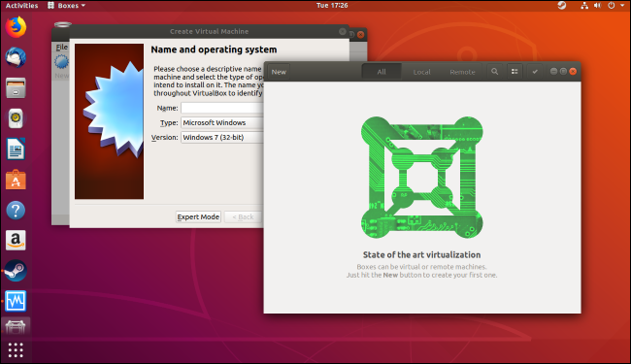
Task: Open the Version dropdown showing Windows 7
Action: [x=222, y=137]
